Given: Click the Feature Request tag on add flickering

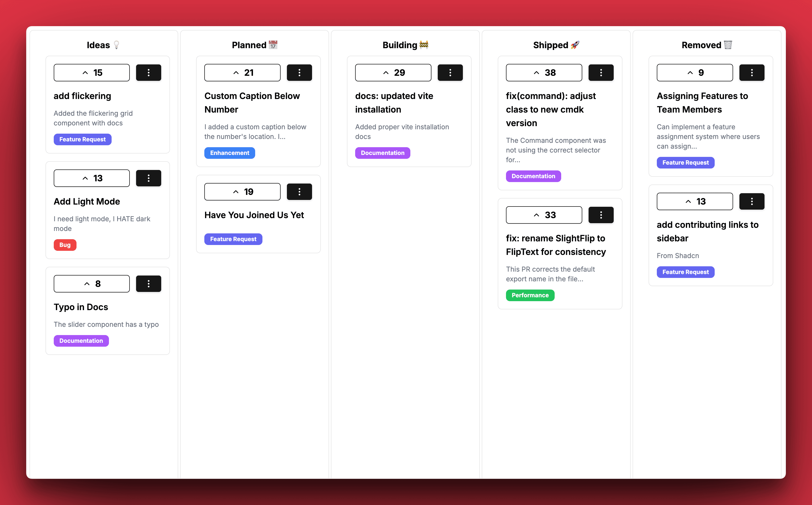Looking at the screenshot, I should pos(82,139).
